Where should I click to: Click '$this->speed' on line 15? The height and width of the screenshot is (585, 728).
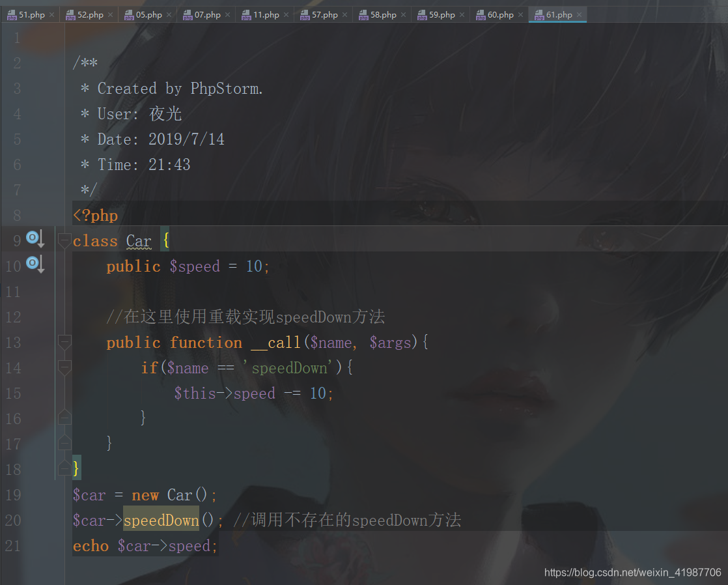[x=225, y=393]
